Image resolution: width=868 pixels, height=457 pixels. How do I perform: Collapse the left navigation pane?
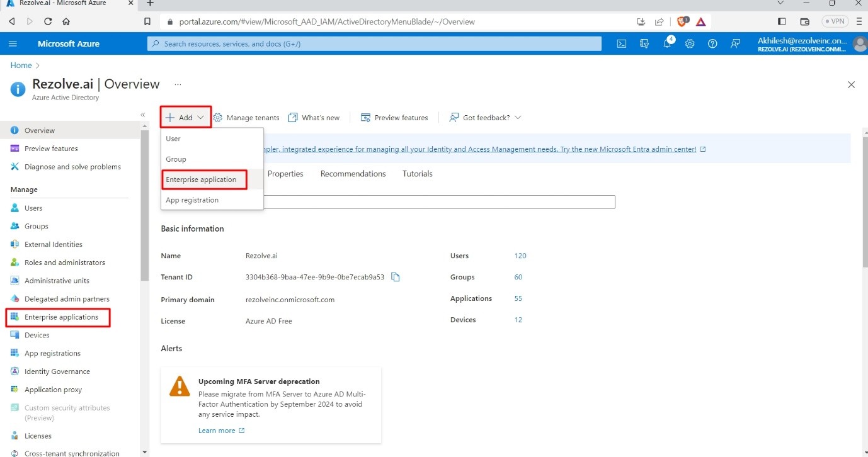pyautogui.click(x=143, y=115)
